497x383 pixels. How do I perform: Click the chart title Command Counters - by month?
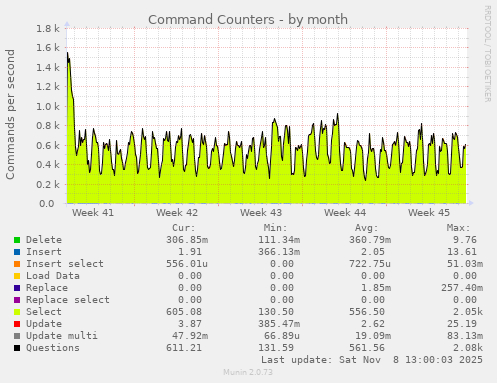248,20
